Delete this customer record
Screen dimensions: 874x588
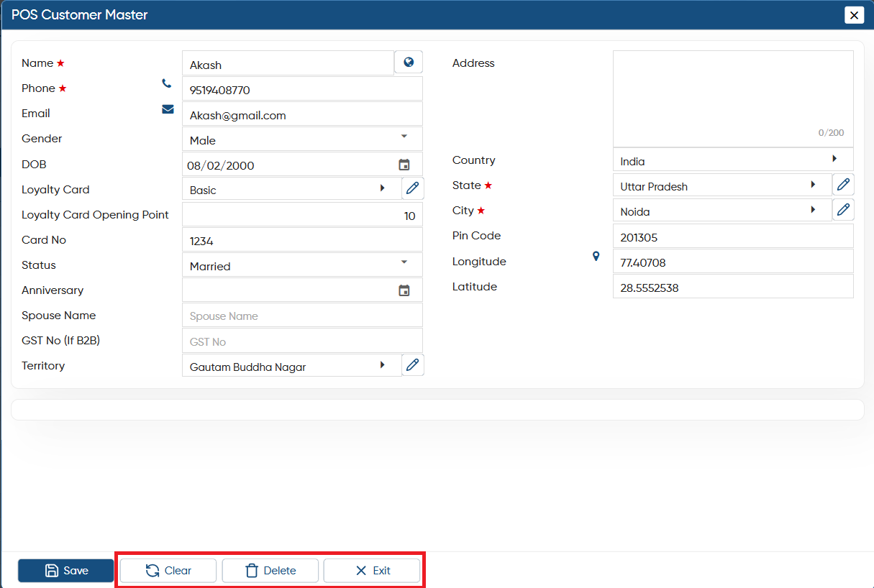pyautogui.click(x=270, y=571)
